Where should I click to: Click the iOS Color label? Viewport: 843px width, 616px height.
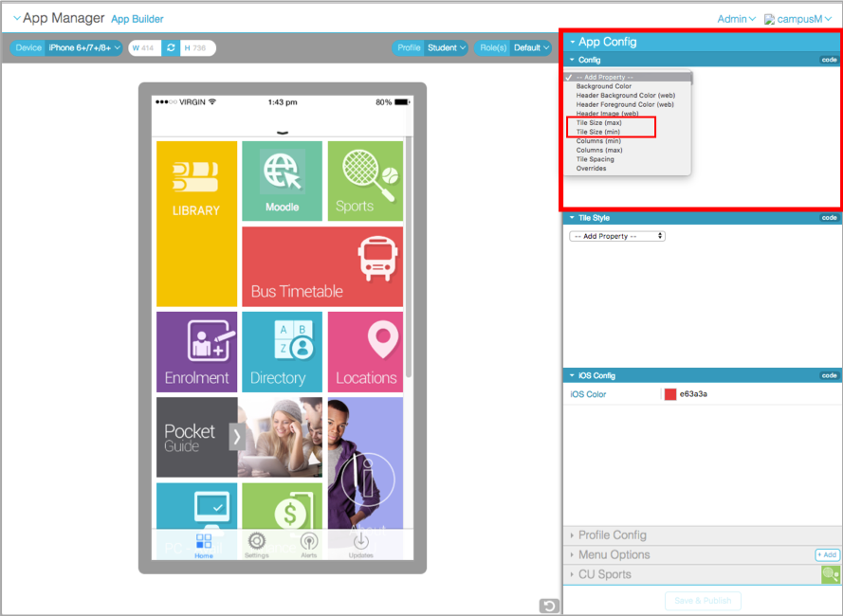(x=588, y=394)
